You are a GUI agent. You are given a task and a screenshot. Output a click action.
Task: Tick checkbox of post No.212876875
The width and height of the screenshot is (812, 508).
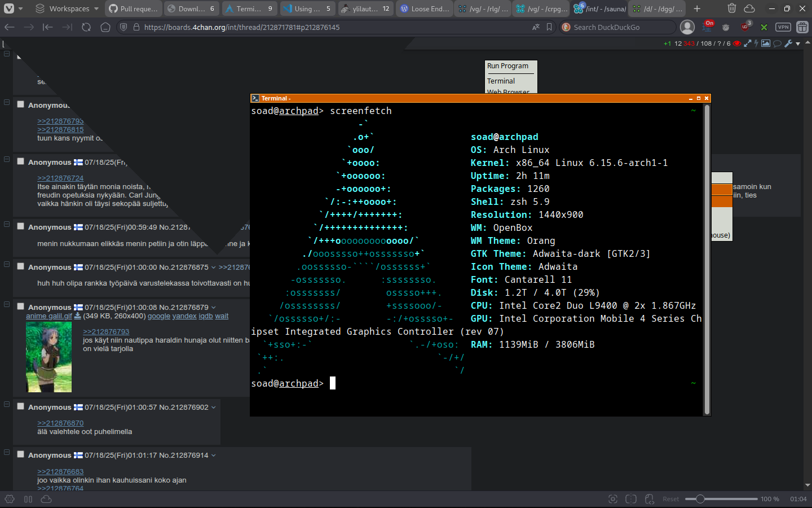(20, 266)
